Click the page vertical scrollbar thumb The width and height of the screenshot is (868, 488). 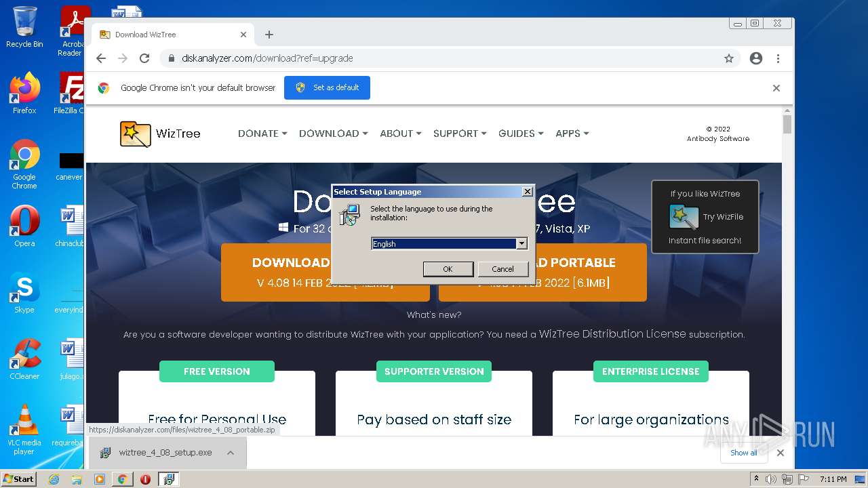pyautogui.click(x=787, y=125)
